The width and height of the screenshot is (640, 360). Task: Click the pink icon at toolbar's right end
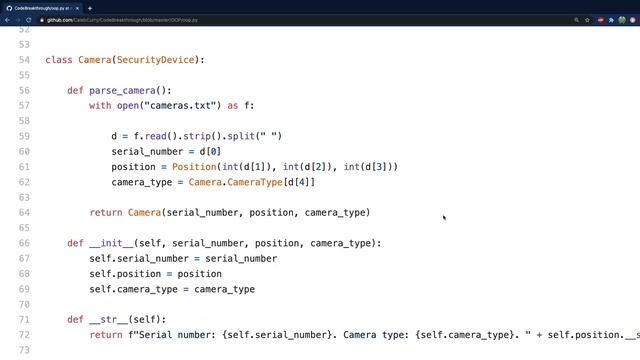coord(633,20)
